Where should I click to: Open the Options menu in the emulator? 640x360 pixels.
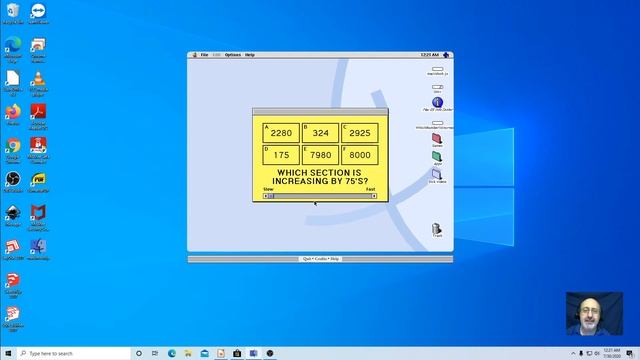[233, 55]
